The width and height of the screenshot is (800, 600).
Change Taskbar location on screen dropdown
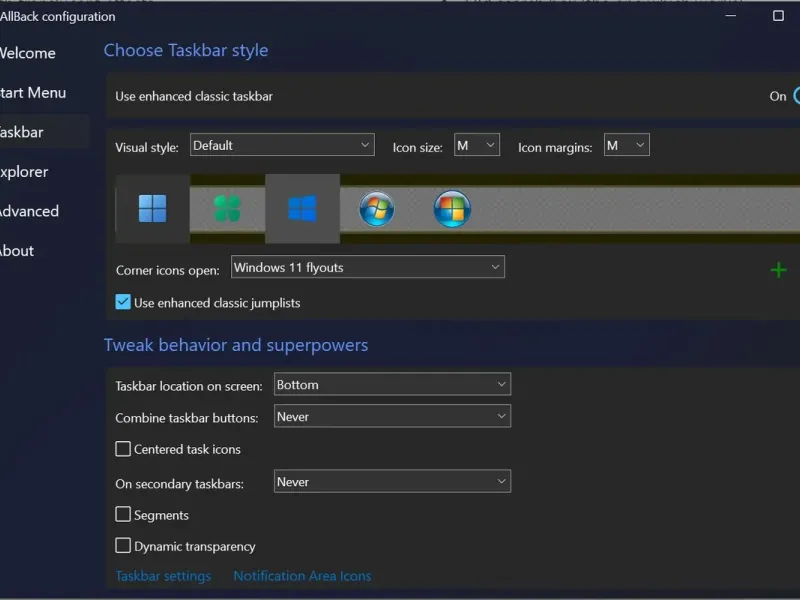coord(392,384)
